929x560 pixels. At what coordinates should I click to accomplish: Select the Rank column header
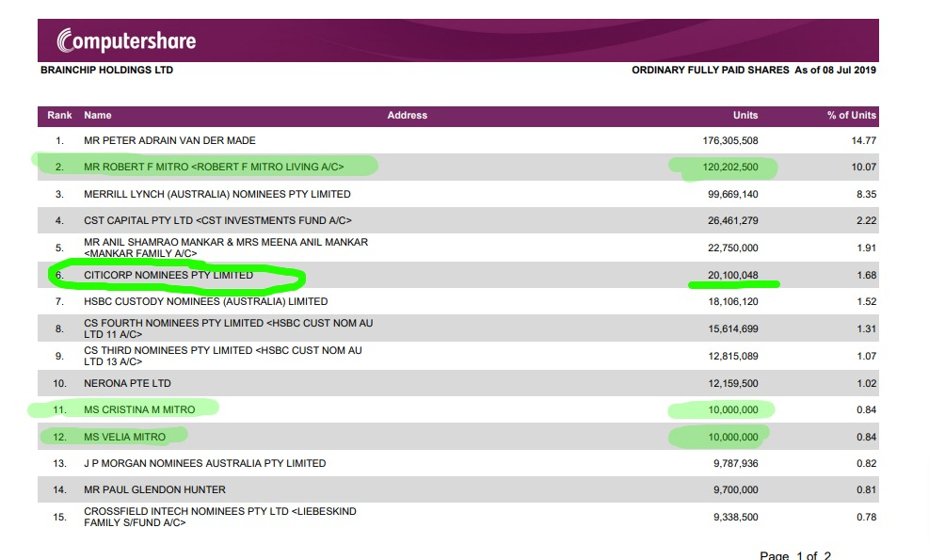pos(59,115)
